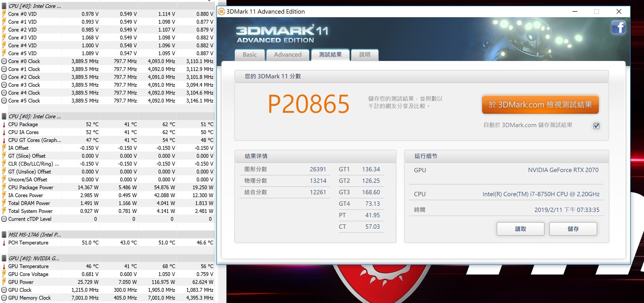Viewport: 644px width, 303px height.
Task: Toggle auto-save results to 3DMark.com checkbox
Action: click(x=596, y=126)
